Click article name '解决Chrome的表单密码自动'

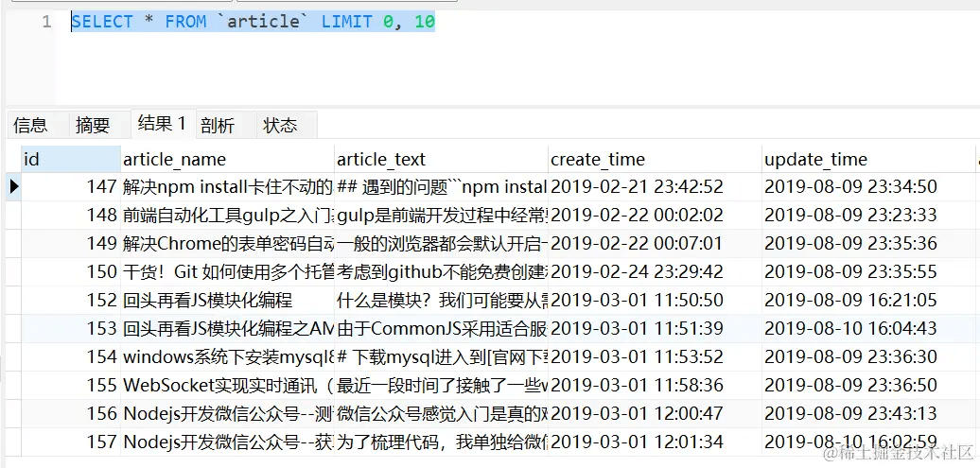[x=227, y=243]
